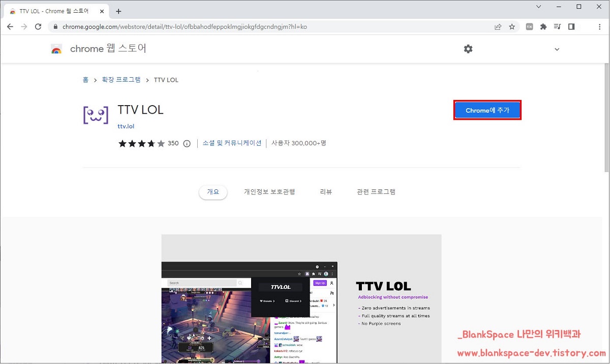Open the media control icon
This screenshot has height=364, width=610.
pyautogui.click(x=558, y=26)
